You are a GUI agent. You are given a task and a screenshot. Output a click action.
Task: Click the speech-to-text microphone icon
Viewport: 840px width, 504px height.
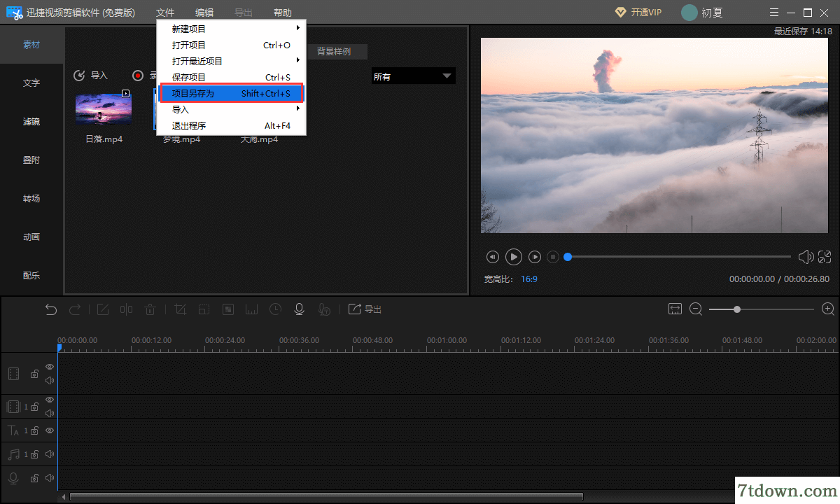point(324,309)
